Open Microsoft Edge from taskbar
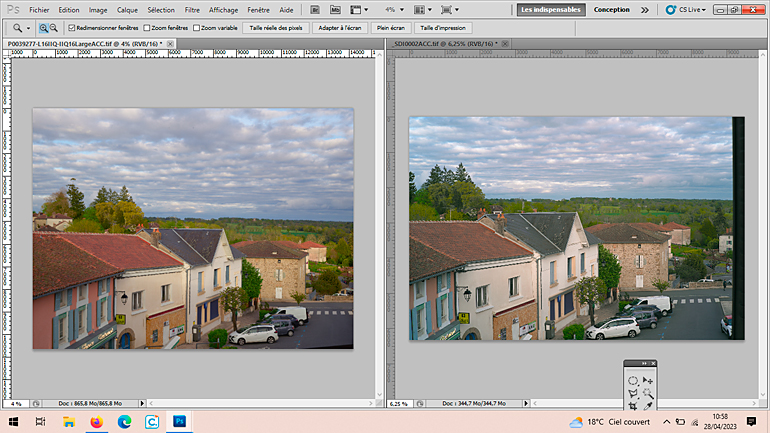This screenshot has height=433, width=770. [124, 422]
